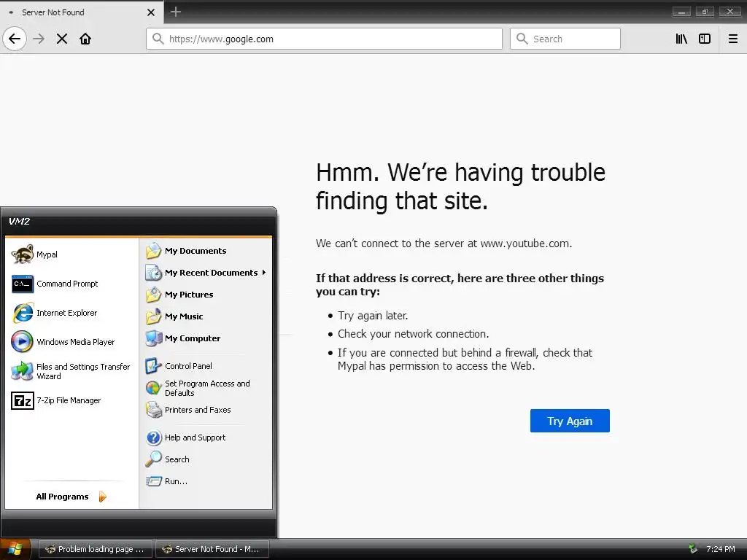The width and height of the screenshot is (747, 560).
Task: Click the Run icon in Start menu
Action: pyautogui.click(x=153, y=481)
